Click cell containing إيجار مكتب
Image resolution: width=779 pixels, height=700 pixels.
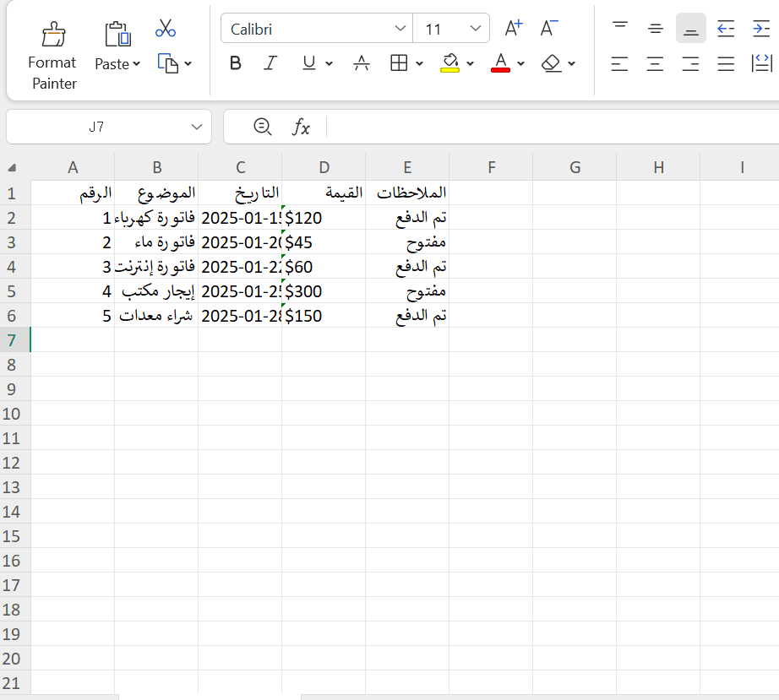[x=156, y=291]
